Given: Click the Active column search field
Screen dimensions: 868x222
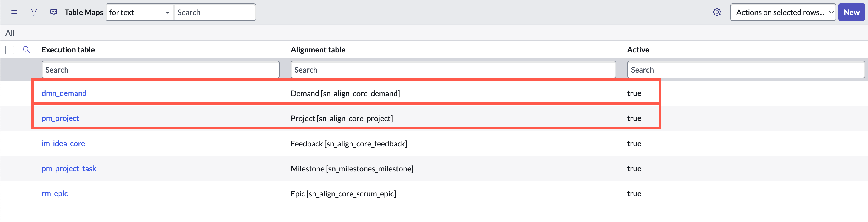Looking at the screenshot, I should click(746, 70).
